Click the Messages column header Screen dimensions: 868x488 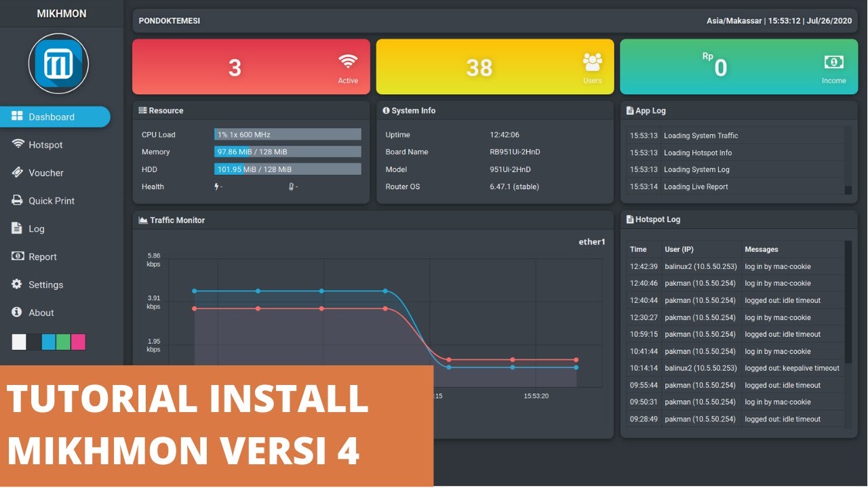click(x=762, y=249)
